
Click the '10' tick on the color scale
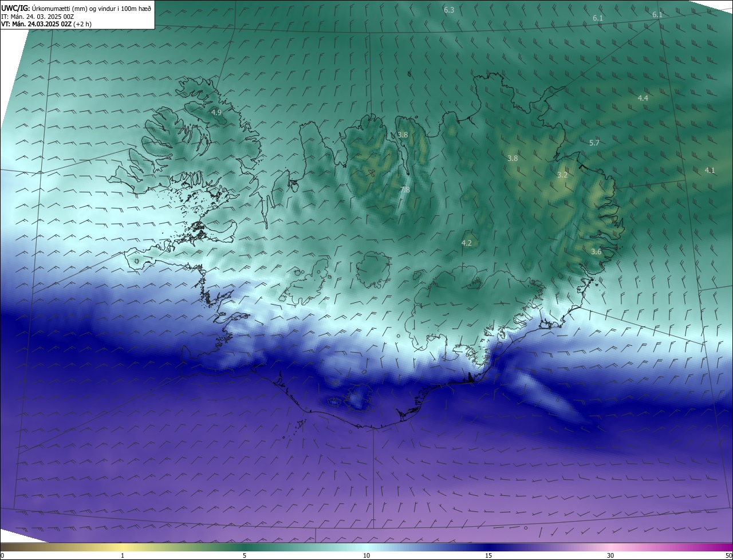[x=366, y=555]
